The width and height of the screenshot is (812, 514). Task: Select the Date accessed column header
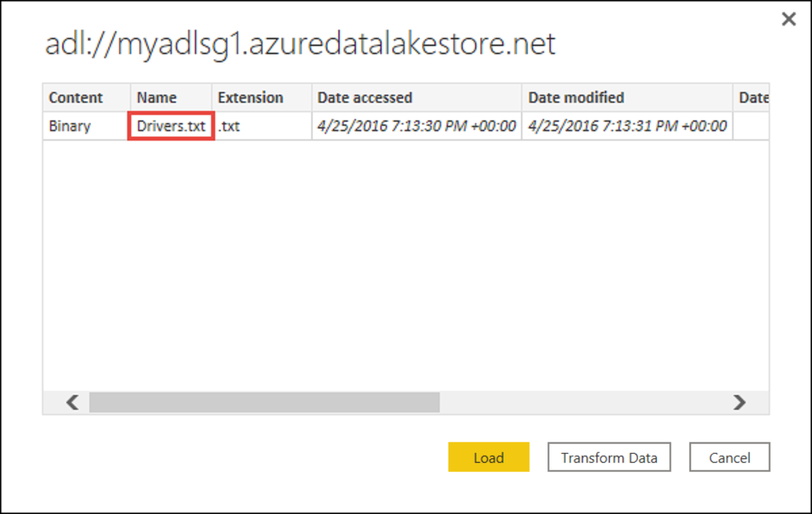pos(365,98)
